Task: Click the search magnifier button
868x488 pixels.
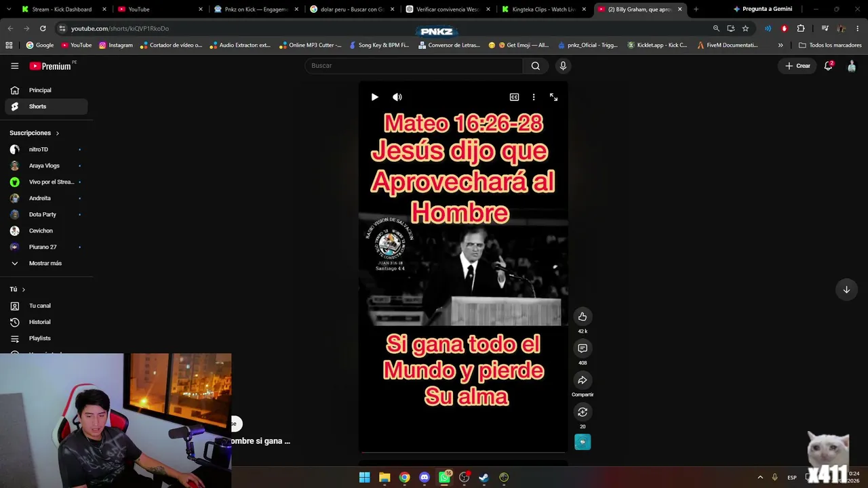Action: [x=536, y=66]
